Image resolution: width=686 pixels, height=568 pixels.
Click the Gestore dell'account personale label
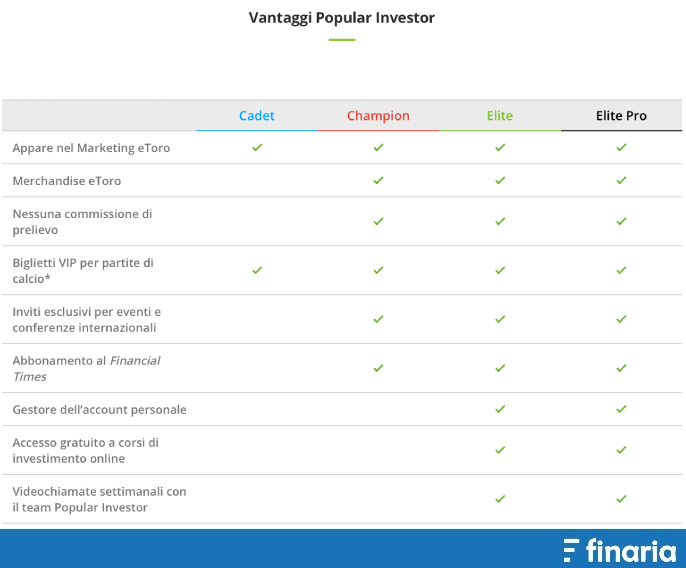point(99,410)
